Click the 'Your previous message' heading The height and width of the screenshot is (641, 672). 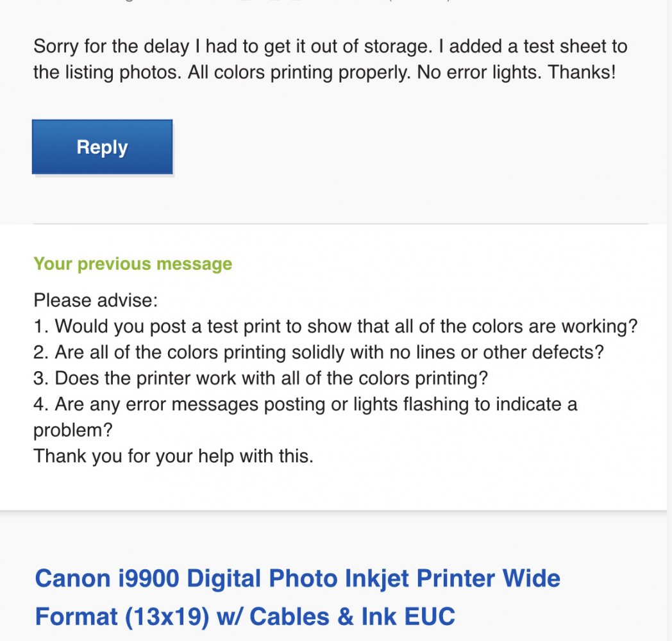pyautogui.click(x=133, y=264)
